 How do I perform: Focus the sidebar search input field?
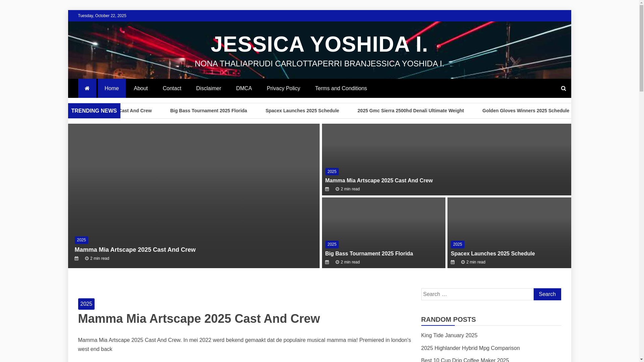pos(477,294)
